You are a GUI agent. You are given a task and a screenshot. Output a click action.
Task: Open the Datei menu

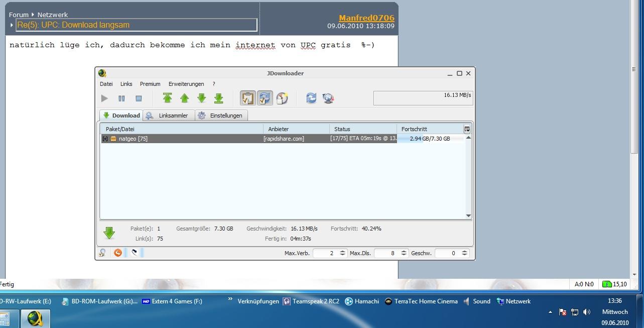[x=106, y=84]
